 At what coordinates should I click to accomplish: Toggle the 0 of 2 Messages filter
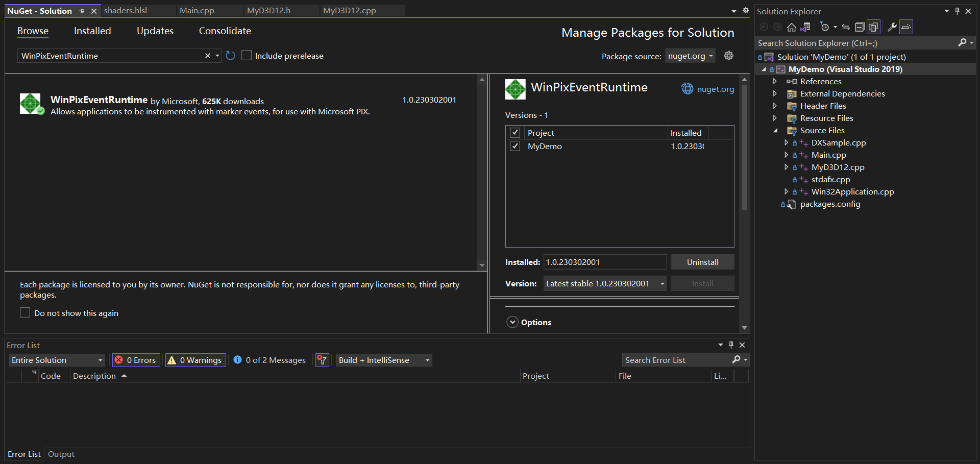270,360
